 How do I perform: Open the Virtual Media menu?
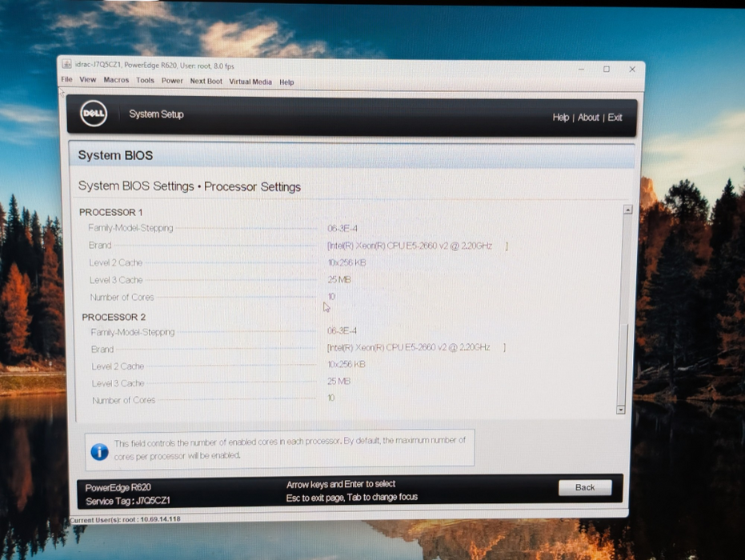250,82
